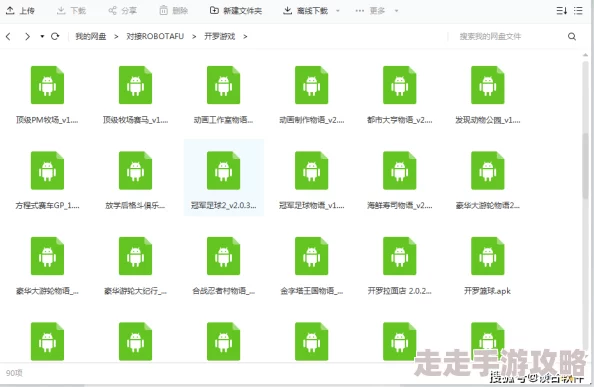Switch to list view icon
The height and width of the screenshot is (387, 594).
coord(578,11)
